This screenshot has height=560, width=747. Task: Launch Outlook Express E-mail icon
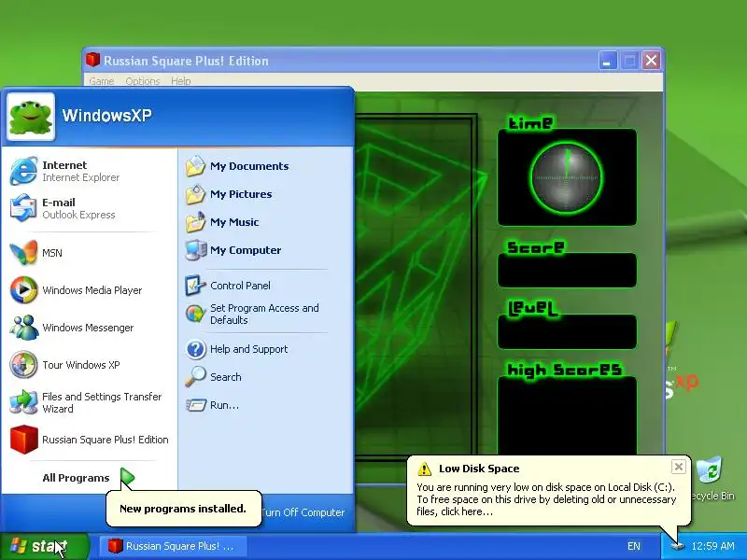[23, 208]
